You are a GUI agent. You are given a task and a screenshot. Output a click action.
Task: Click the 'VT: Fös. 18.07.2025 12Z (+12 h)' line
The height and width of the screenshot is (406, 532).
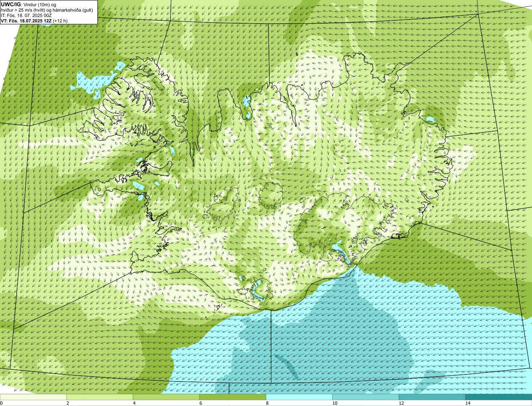click(34, 20)
